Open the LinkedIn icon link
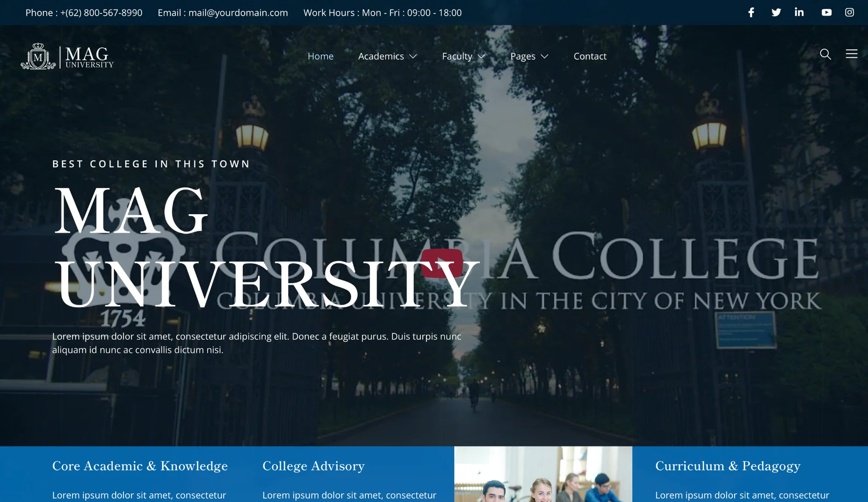868x502 pixels. coord(799,13)
